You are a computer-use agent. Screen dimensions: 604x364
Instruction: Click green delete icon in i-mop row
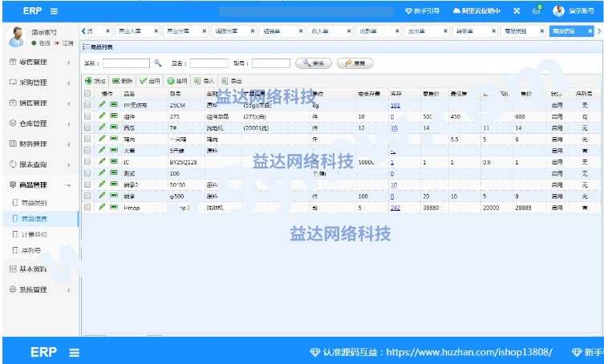(114, 207)
